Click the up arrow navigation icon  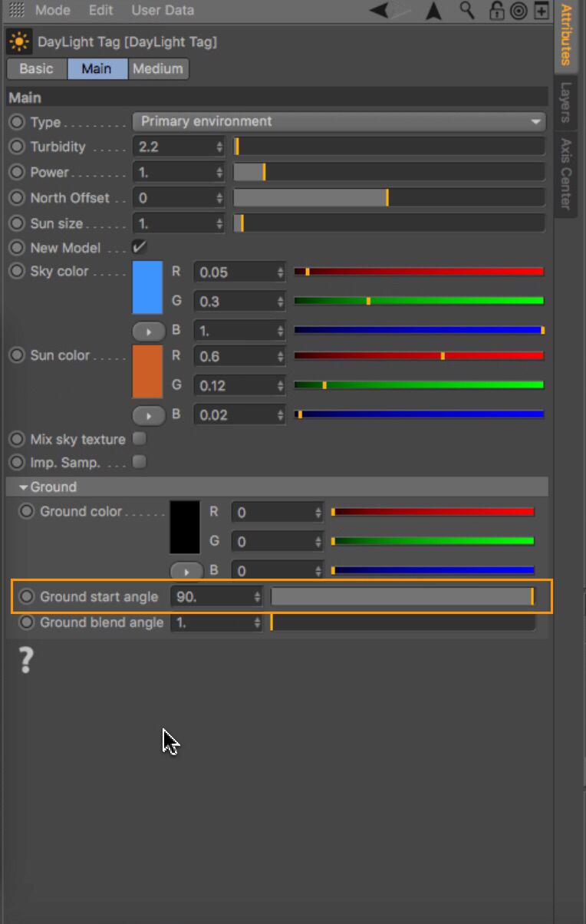[x=434, y=10]
